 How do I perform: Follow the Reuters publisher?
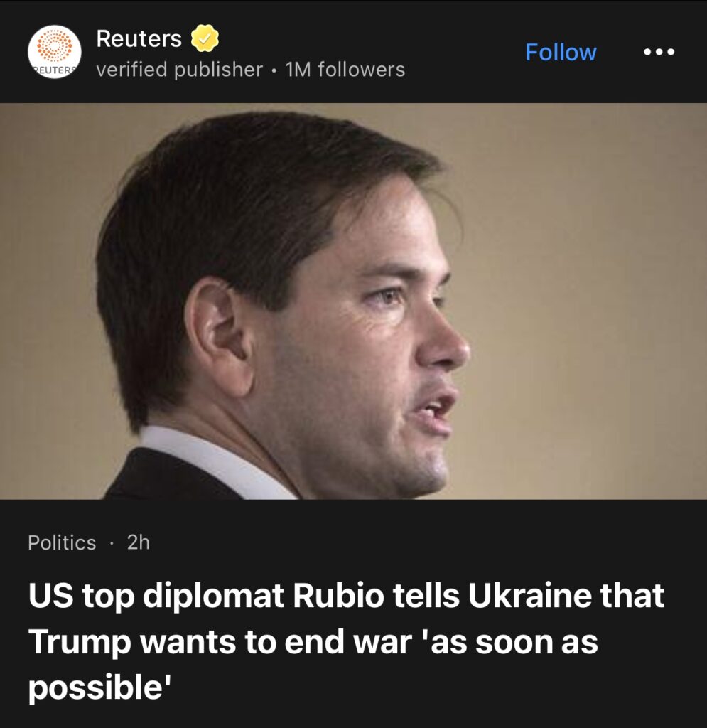(x=561, y=51)
